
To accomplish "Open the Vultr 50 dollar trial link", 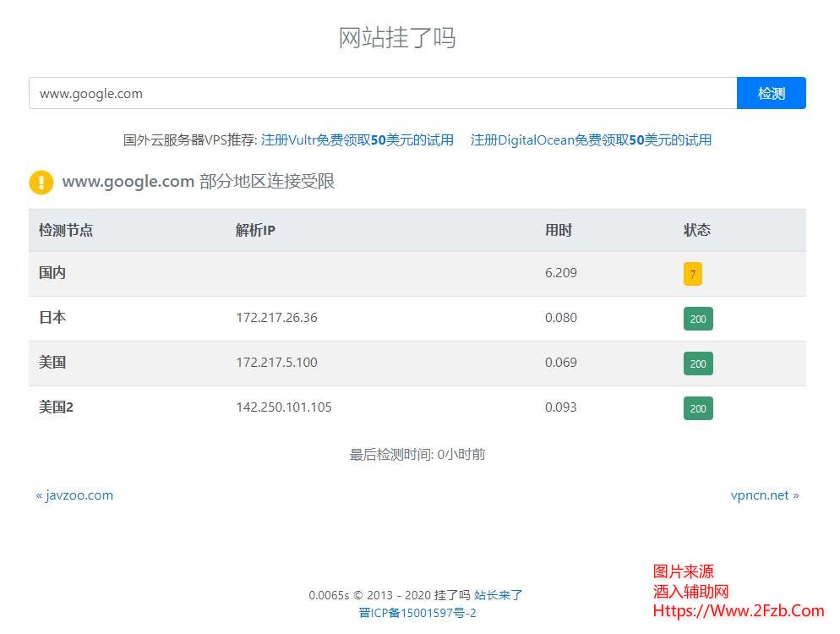I will 357,139.
